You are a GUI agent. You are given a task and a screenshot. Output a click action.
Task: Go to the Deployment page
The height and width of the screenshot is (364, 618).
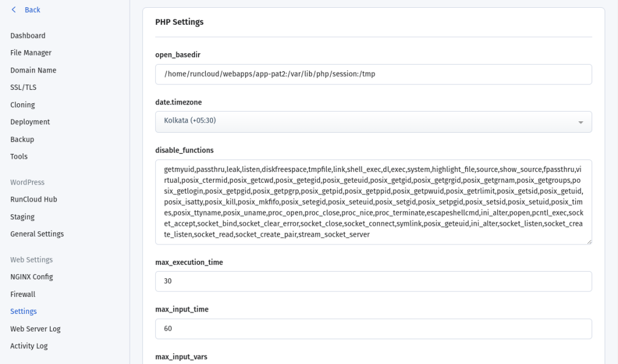point(30,123)
